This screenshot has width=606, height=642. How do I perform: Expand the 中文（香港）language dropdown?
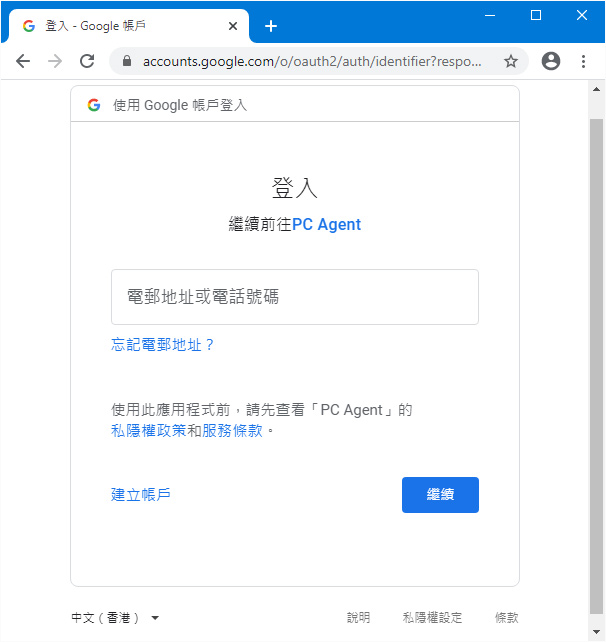(x=115, y=617)
